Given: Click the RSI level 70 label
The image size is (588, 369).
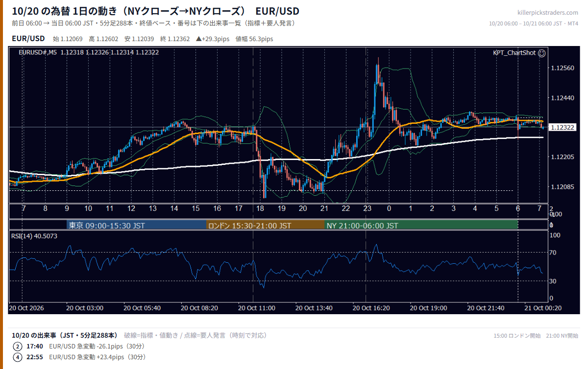Looking at the screenshot, I should (x=554, y=253).
